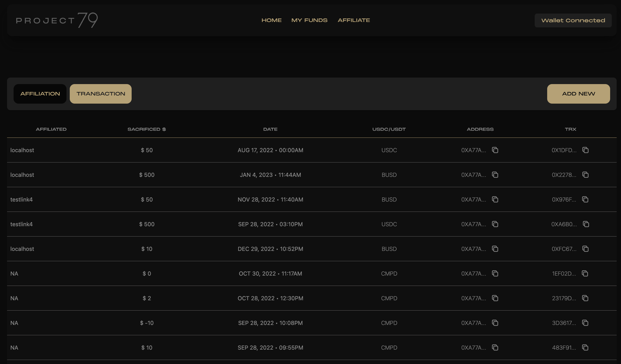Copy the address for the OCT 28 $2 row
This screenshot has width=621, height=364.
495,298
